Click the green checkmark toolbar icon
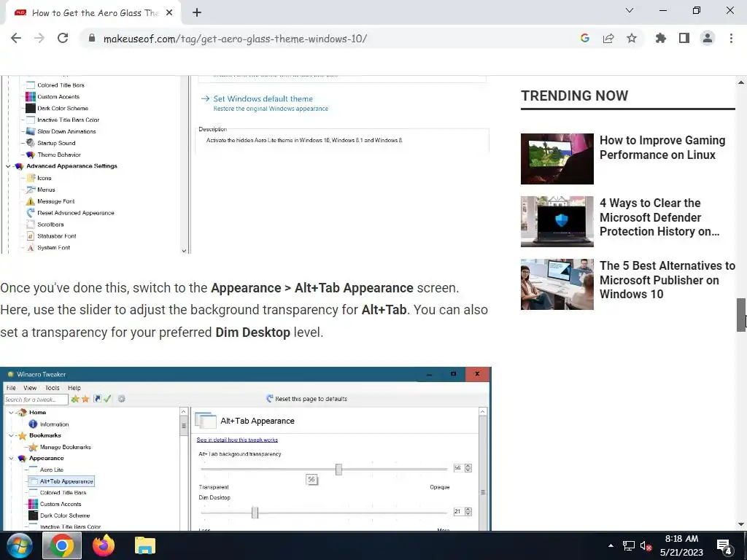This screenshot has height=560, width=747. [107, 399]
